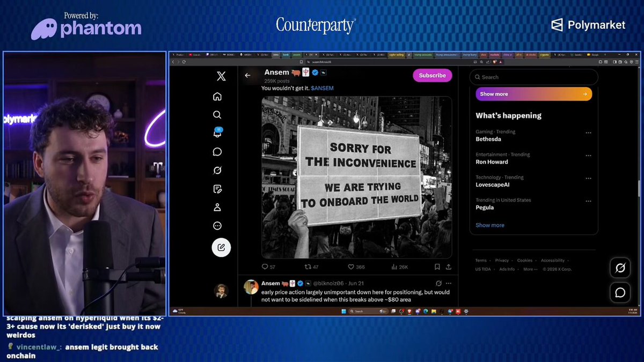Open the $ANSEM cashtag link
The width and height of the screenshot is (644, 362).
pyautogui.click(x=322, y=87)
